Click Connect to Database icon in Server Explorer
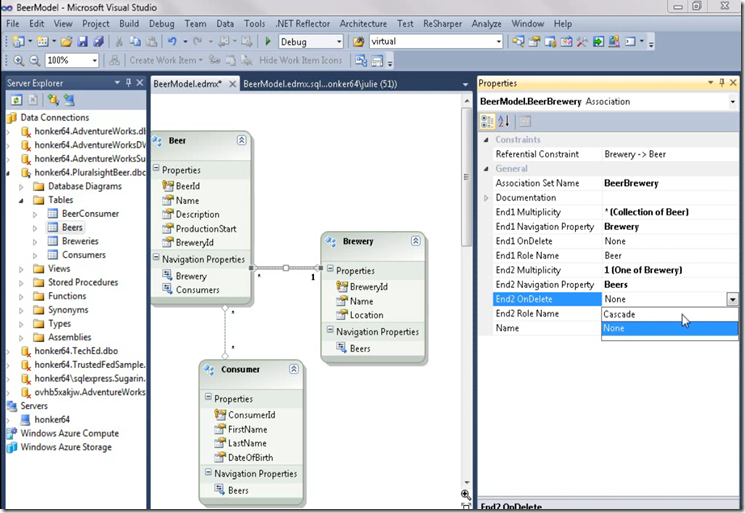The height and width of the screenshot is (513, 745). tap(53, 100)
